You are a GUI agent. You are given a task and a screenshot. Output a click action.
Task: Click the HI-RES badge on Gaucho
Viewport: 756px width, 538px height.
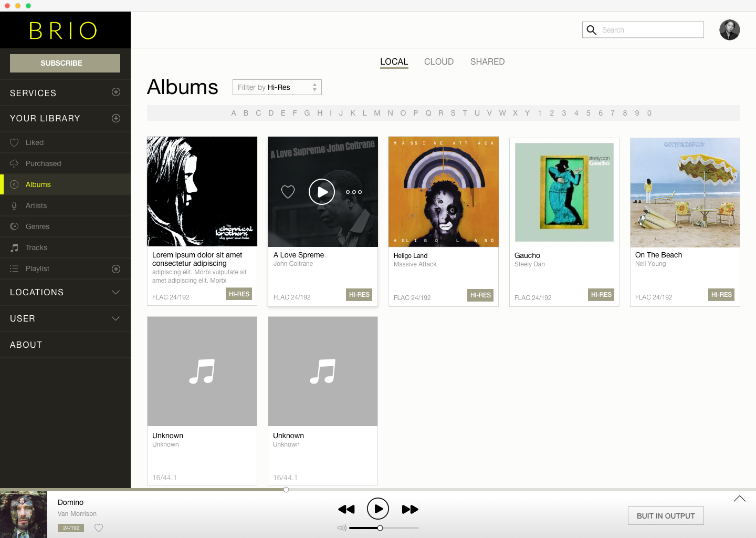[601, 295]
